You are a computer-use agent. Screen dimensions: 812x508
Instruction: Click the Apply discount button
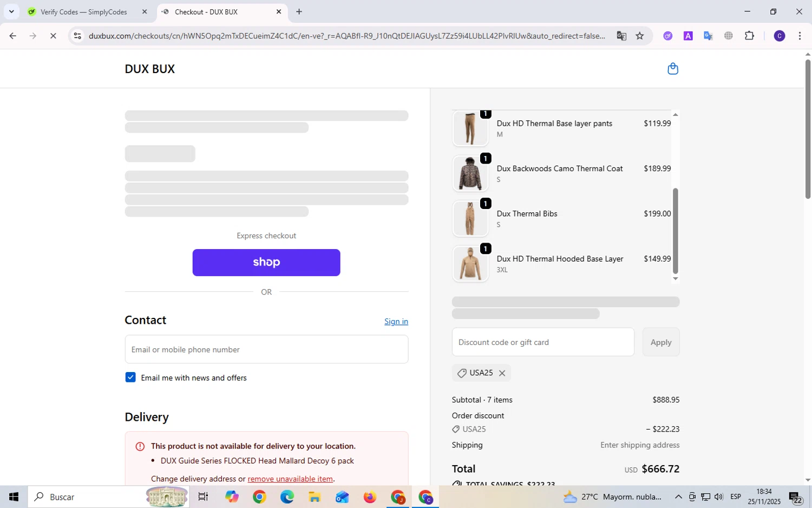(661, 342)
